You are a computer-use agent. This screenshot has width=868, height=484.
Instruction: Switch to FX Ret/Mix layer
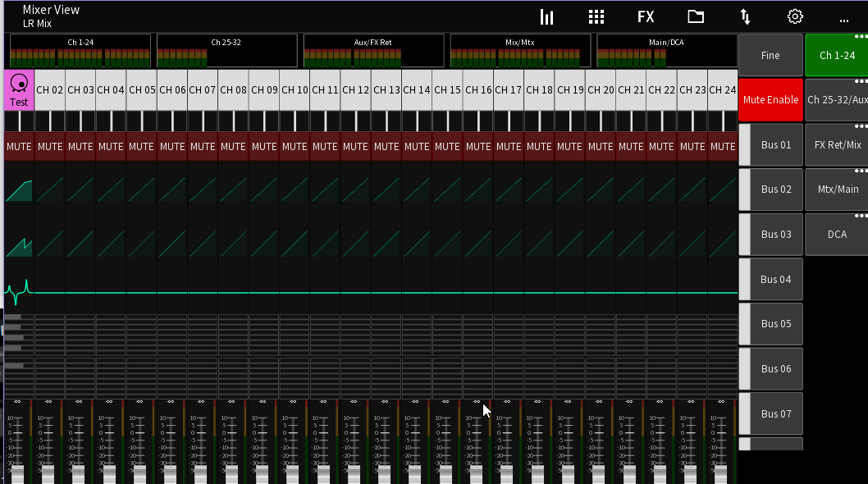(837, 144)
